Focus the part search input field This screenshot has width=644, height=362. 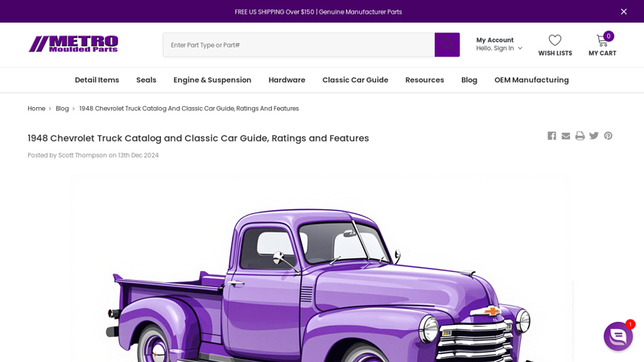pos(299,45)
